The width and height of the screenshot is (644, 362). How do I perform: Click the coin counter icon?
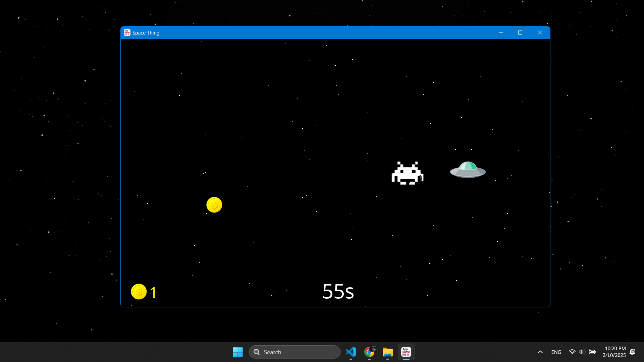[139, 292]
